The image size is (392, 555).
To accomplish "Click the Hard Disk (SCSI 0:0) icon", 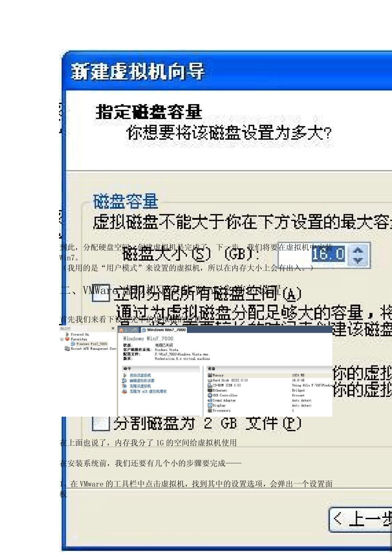I will pos(210,380).
